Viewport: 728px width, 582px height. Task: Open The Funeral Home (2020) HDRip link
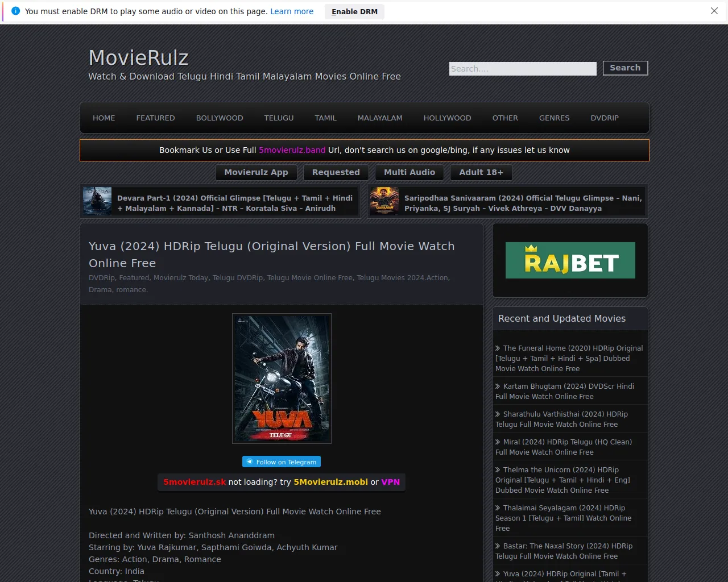coord(569,359)
